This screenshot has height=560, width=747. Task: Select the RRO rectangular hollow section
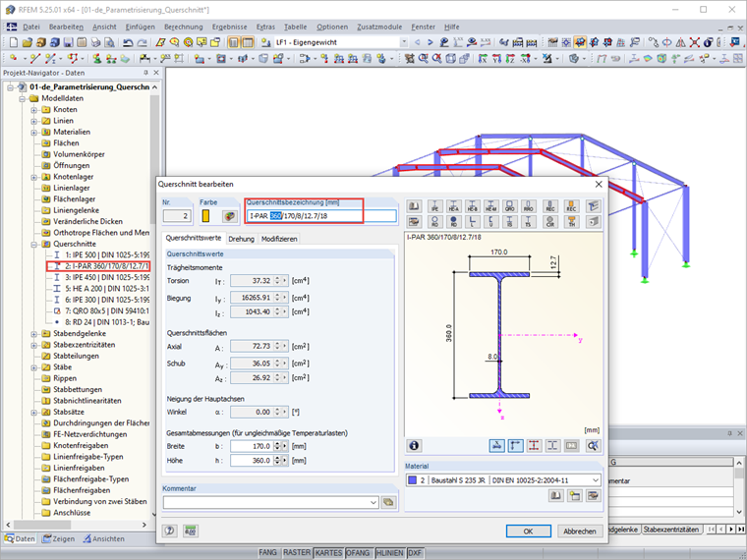[x=529, y=206]
